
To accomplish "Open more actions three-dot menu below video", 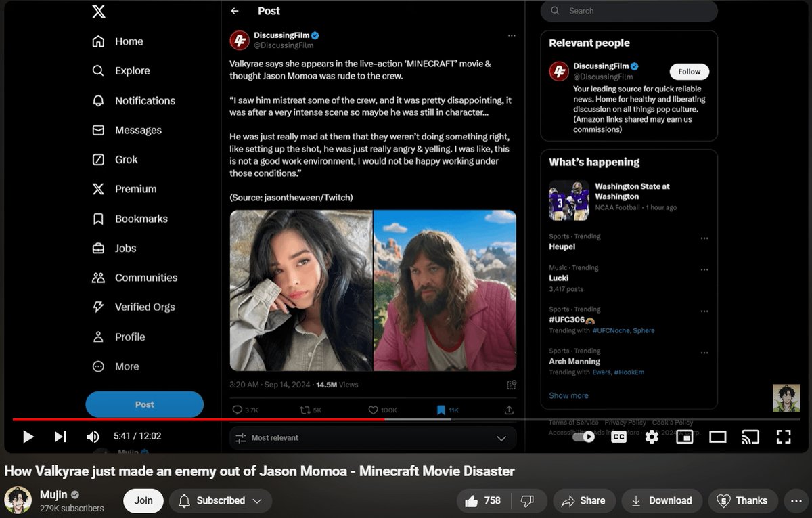I will (x=795, y=500).
